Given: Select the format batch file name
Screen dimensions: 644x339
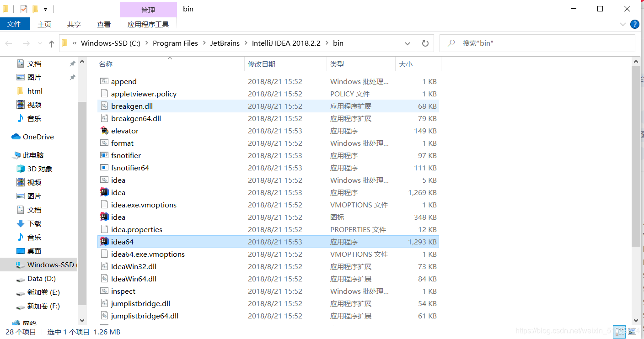Looking at the screenshot, I should (x=122, y=143).
